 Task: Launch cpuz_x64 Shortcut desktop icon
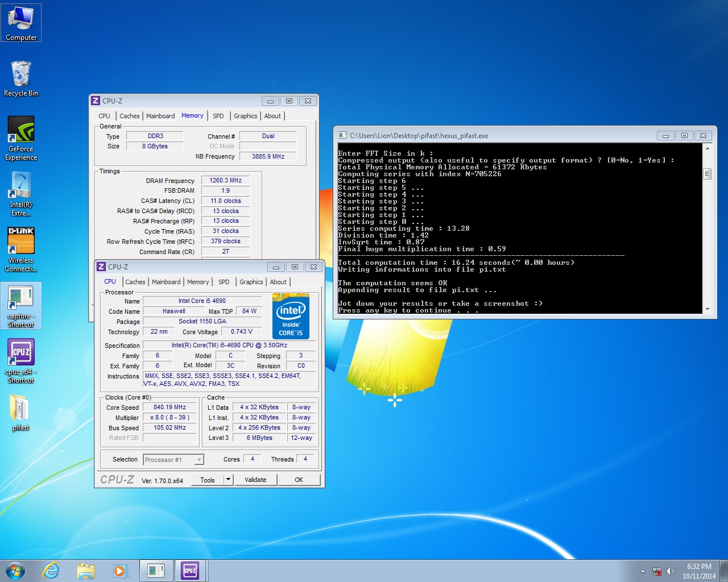[x=21, y=361]
